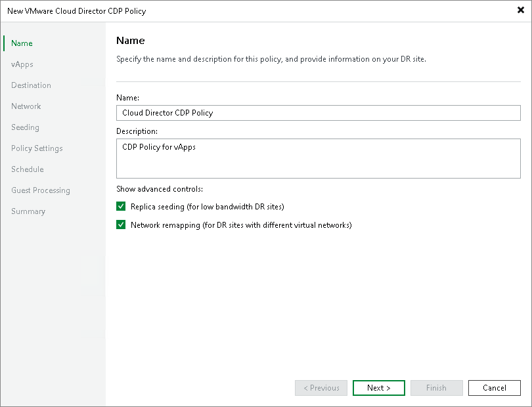Jump to the Network step

(26, 106)
